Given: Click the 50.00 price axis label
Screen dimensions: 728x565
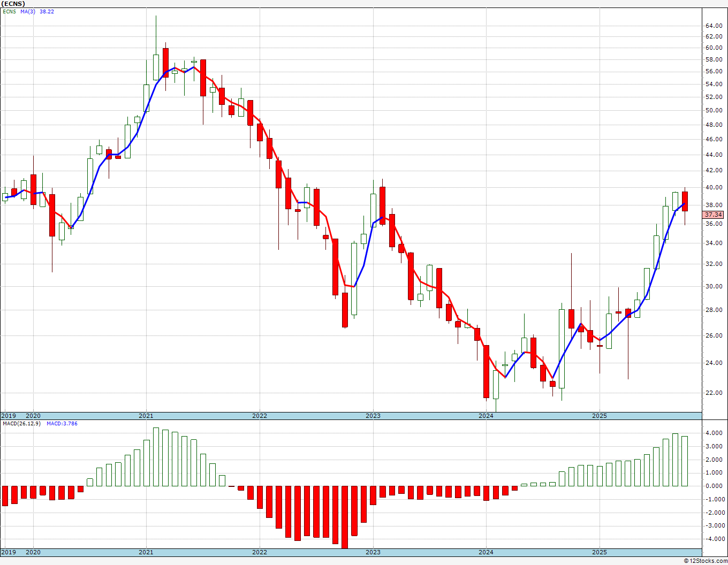Looking at the screenshot, I should (714, 111).
